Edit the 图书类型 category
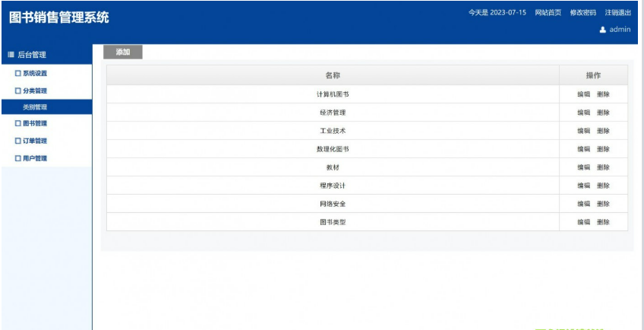644x330 pixels. 583,222
